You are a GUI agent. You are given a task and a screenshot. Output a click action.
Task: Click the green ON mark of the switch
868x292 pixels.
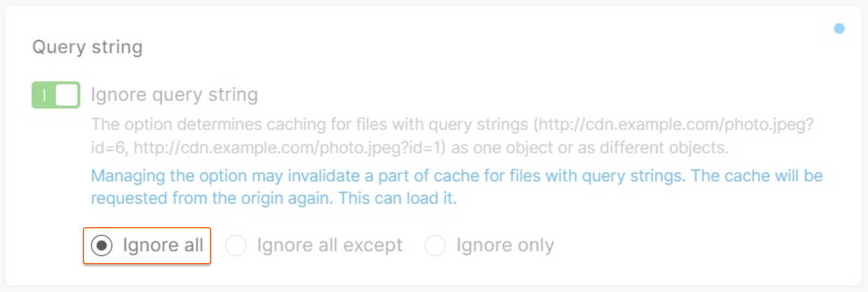[x=44, y=95]
